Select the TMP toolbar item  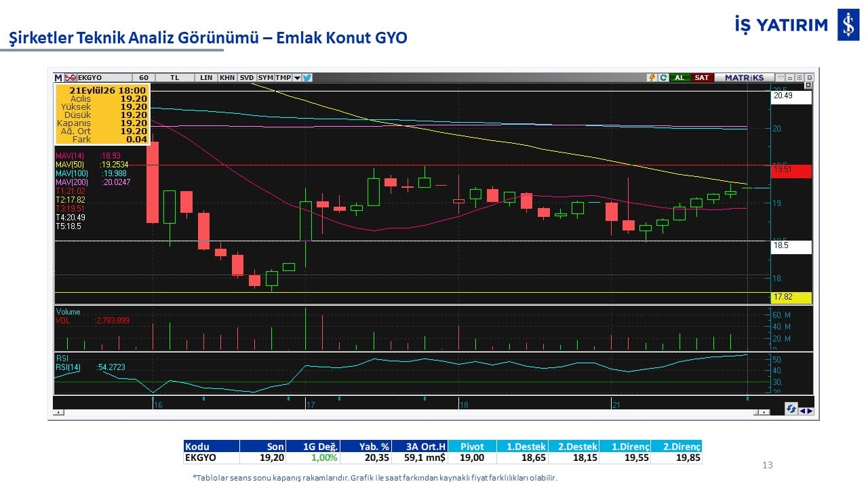pos(283,77)
